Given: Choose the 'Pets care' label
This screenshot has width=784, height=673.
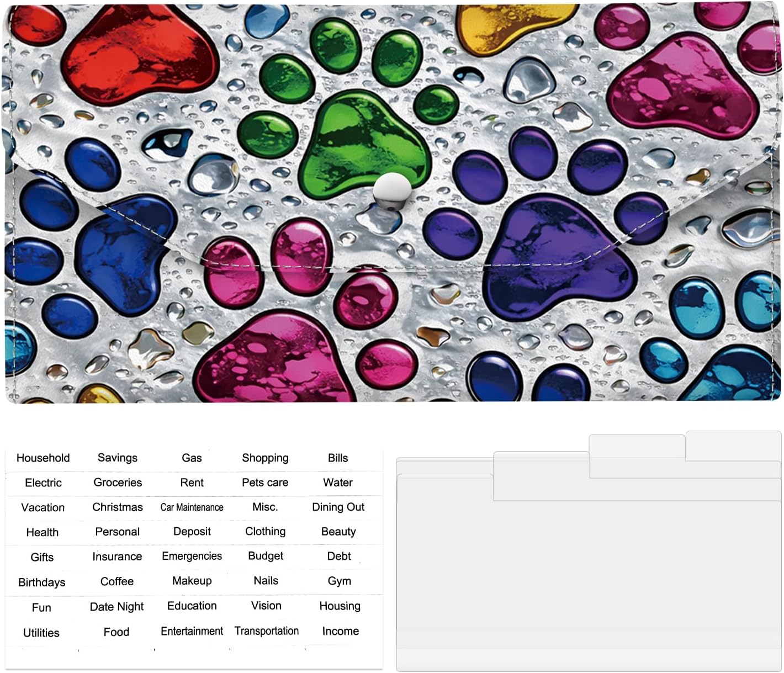Looking at the screenshot, I should pyautogui.click(x=265, y=483).
